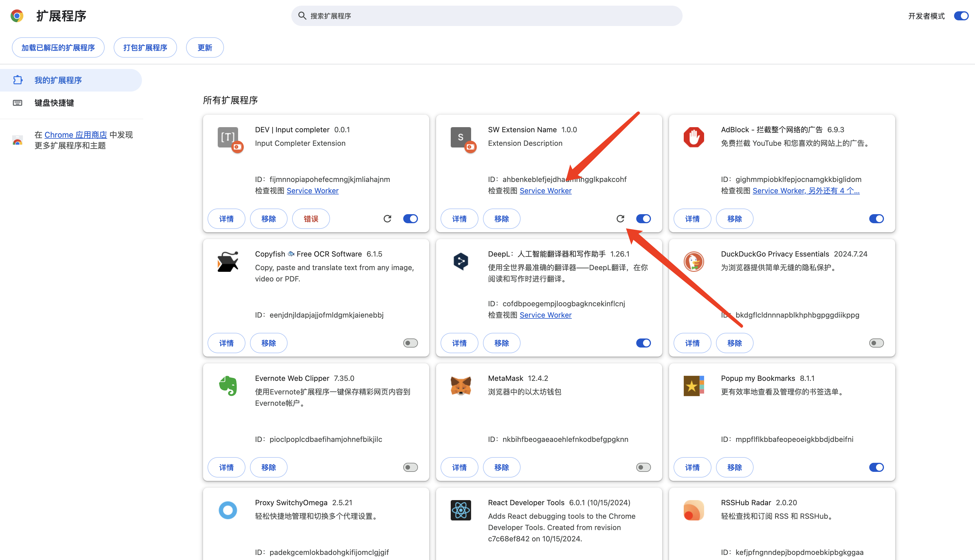Click 移除 for DEV Input completer

269,219
